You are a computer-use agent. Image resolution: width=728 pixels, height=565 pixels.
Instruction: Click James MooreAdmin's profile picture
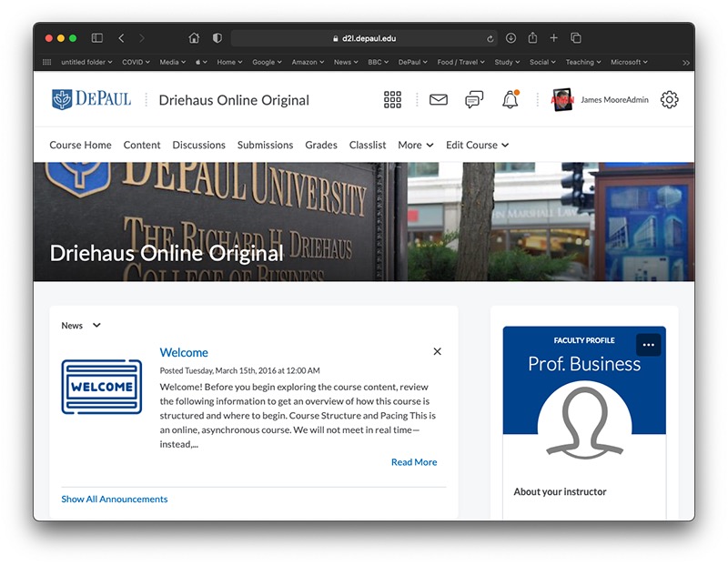561,100
